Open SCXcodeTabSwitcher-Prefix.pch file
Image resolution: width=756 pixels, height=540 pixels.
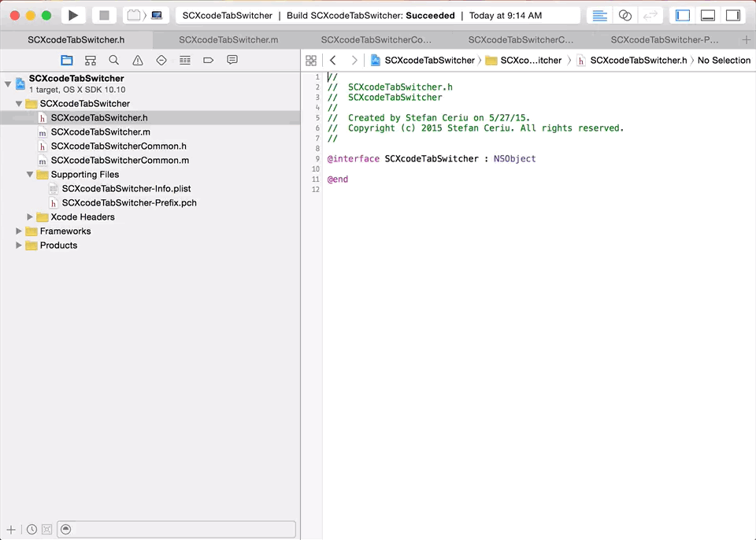tap(150, 203)
